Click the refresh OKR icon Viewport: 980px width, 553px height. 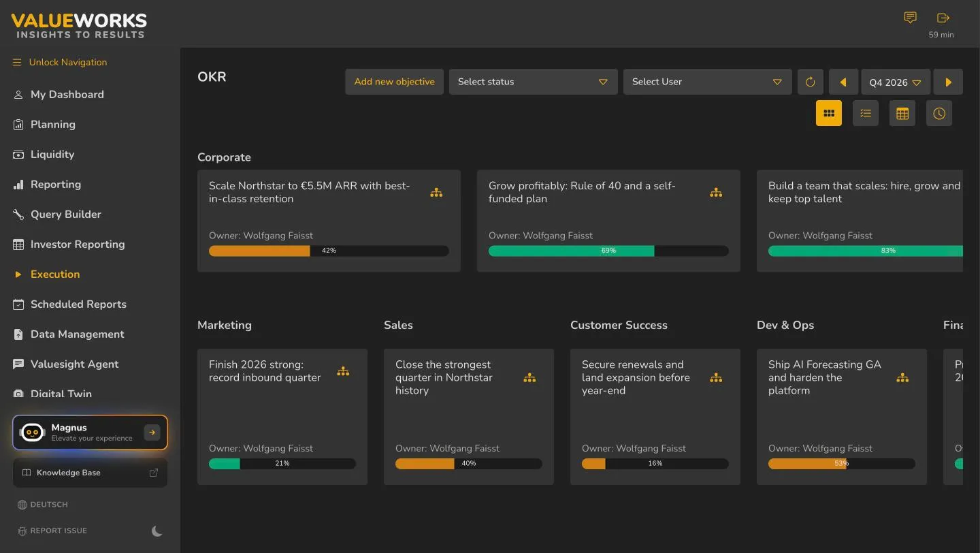point(810,82)
